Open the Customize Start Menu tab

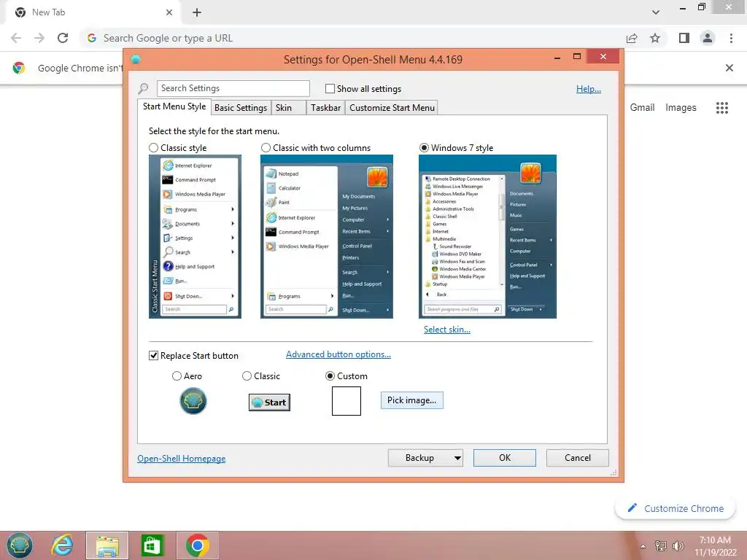(x=392, y=108)
